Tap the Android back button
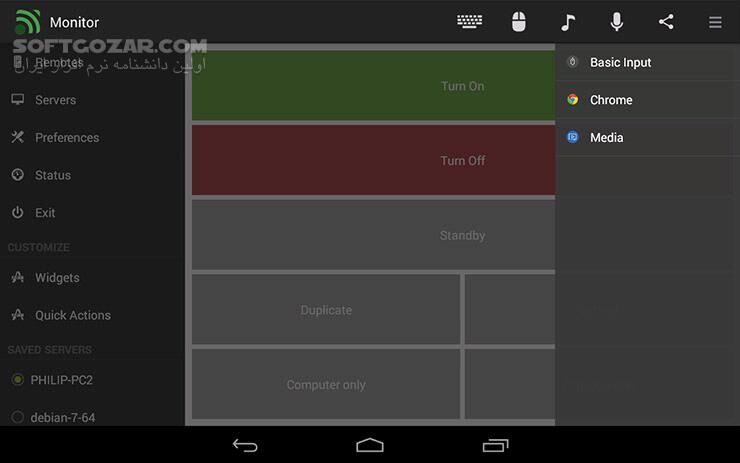Screen dimensions: 740x463 click(x=245, y=445)
